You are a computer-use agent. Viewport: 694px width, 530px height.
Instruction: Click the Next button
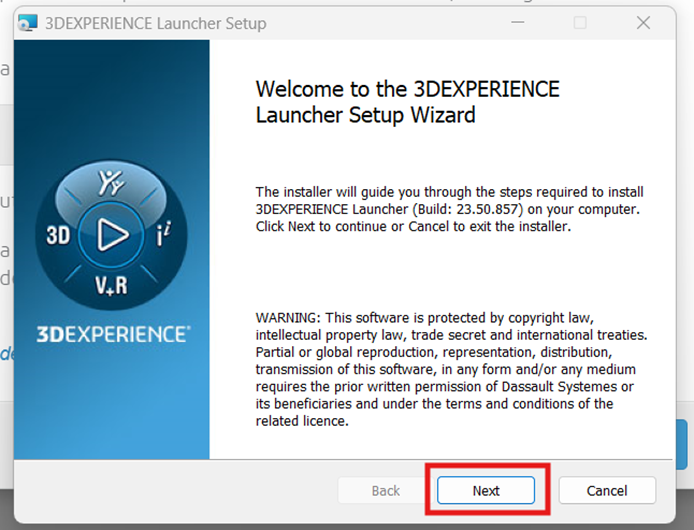(x=486, y=490)
